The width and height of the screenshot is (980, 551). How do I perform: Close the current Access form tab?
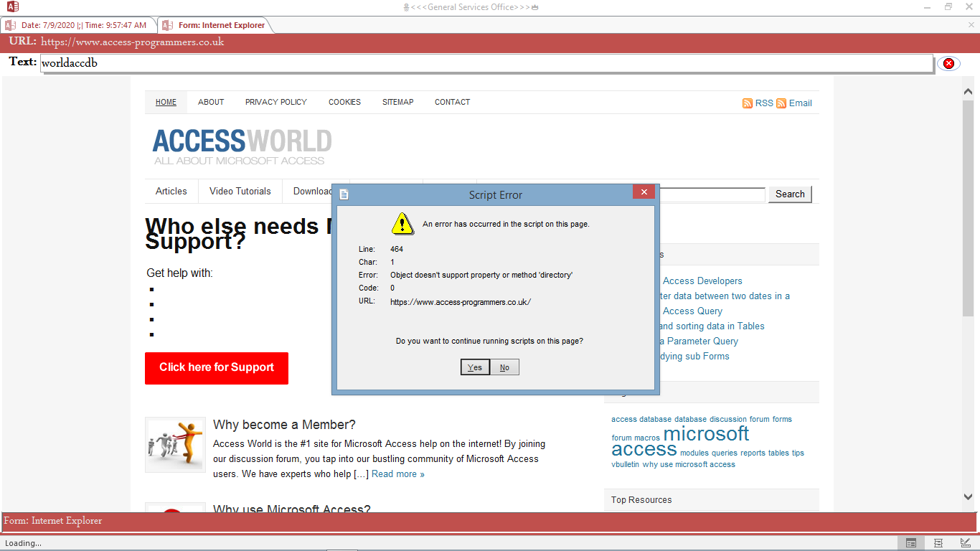[971, 25]
